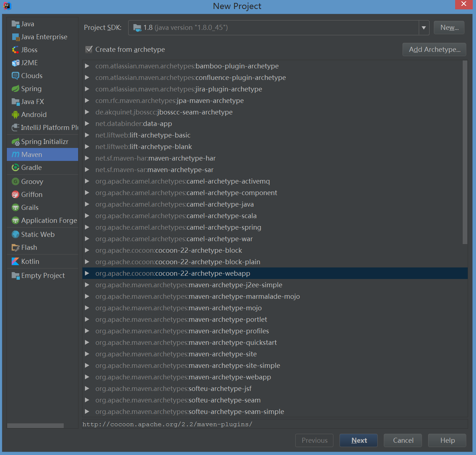Click the Java project type icon
This screenshot has width=476, height=455.
[15, 24]
